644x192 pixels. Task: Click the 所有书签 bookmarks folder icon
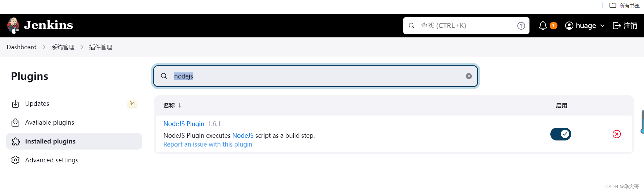click(x=613, y=5)
